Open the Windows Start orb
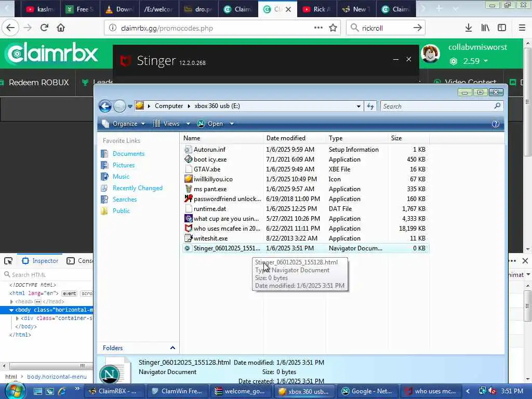The width and height of the screenshot is (532, 399). pyautogui.click(x=14, y=391)
